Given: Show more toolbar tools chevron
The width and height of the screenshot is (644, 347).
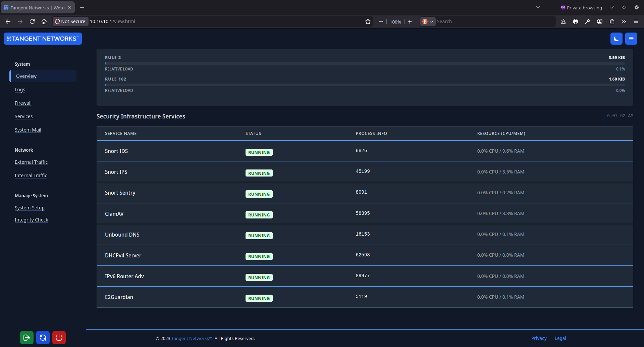Looking at the screenshot, I should pyautogui.click(x=624, y=21).
